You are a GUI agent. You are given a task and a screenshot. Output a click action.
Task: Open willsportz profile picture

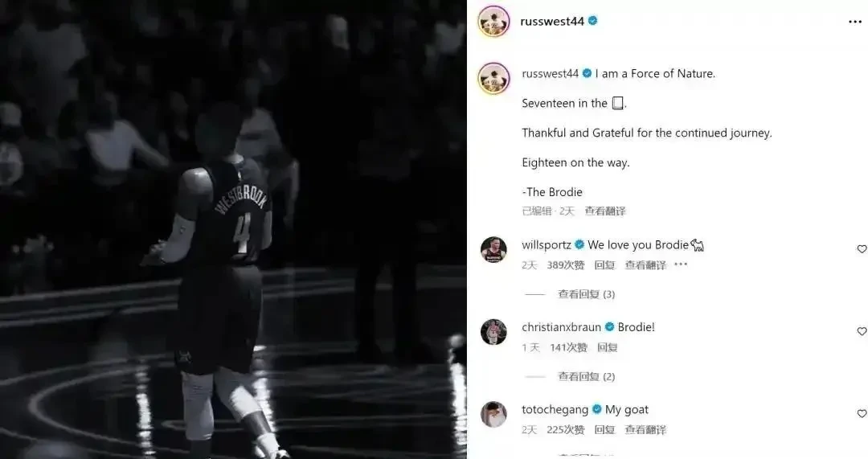(493, 249)
